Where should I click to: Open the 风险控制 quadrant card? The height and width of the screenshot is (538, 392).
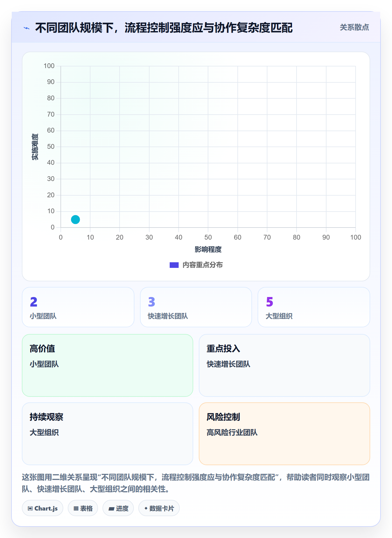[x=284, y=434]
